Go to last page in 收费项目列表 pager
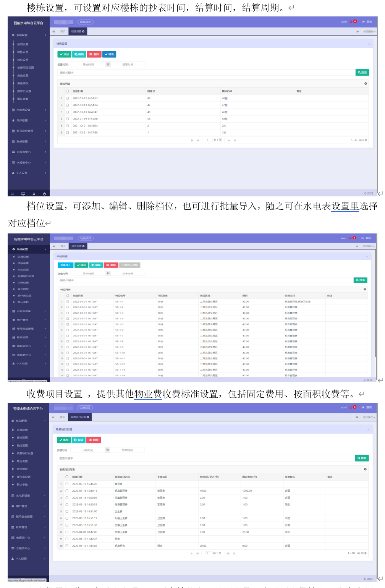 click(x=234, y=553)
